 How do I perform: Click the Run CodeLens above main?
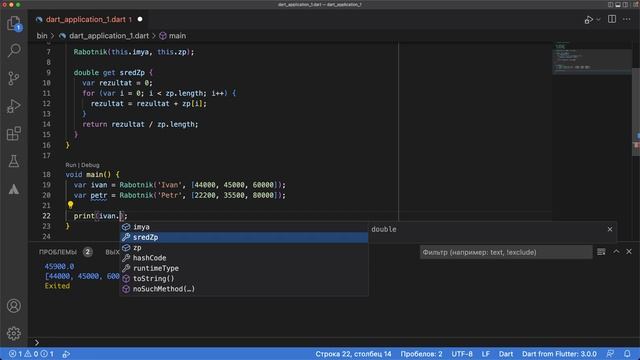click(x=71, y=165)
